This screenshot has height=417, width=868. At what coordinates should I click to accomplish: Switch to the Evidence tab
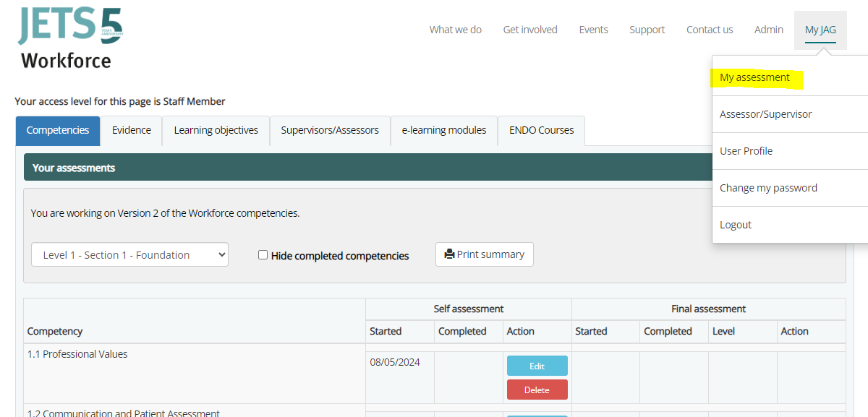pyautogui.click(x=131, y=131)
